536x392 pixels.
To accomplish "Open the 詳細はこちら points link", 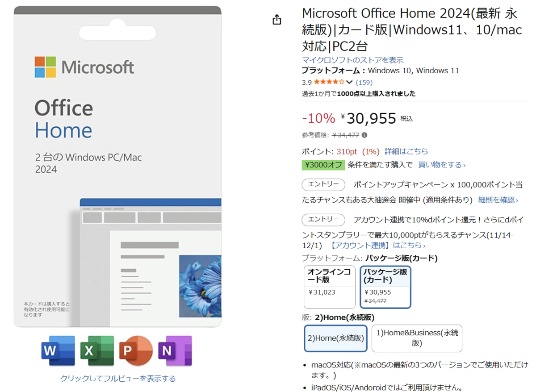I will tap(406, 151).
